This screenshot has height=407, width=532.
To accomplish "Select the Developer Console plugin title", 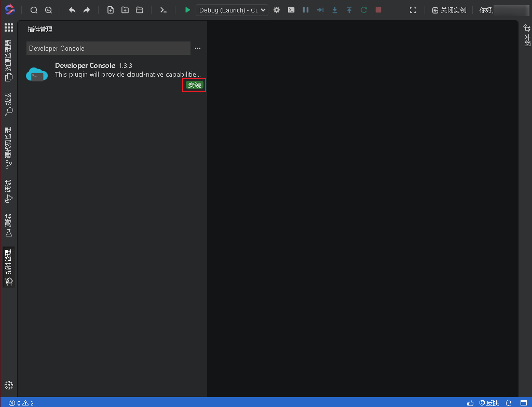I will pyautogui.click(x=85, y=65).
